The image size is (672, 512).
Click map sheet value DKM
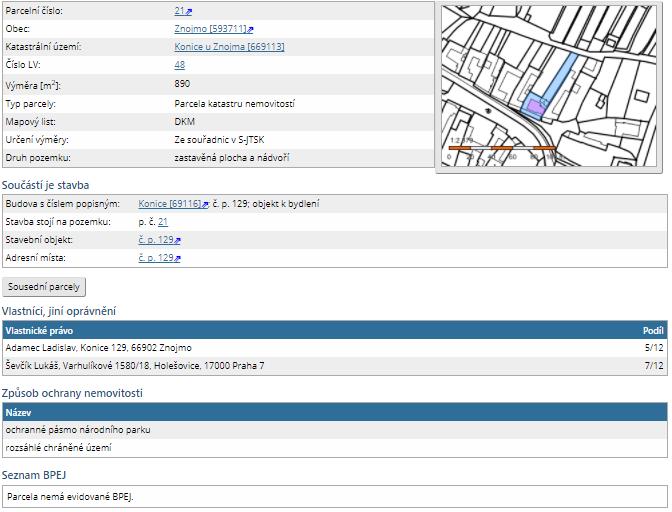185,122
